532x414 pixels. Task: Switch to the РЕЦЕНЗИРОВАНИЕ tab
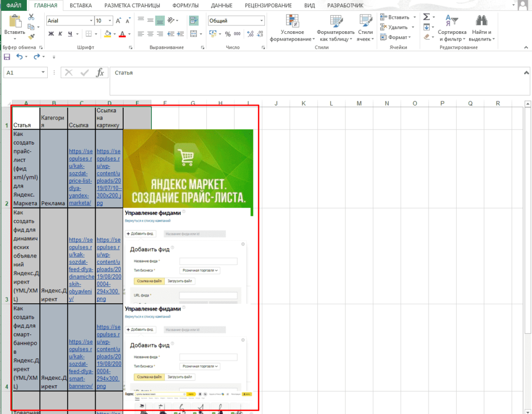point(268,5)
